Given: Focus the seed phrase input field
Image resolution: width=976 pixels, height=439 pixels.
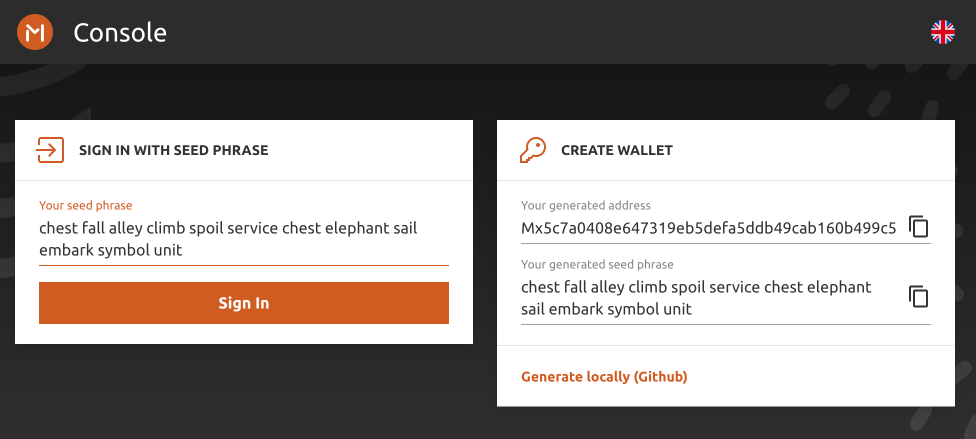Looking at the screenshot, I should pyautogui.click(x=243, y=239).
